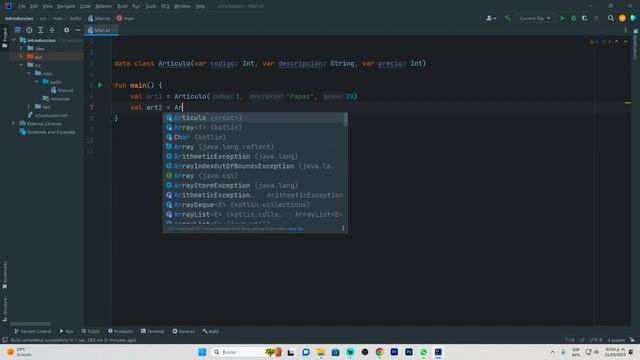Click the Run green play button in toolbar
The width and height of the screenshot is (640, 360).
coord(562,18)
